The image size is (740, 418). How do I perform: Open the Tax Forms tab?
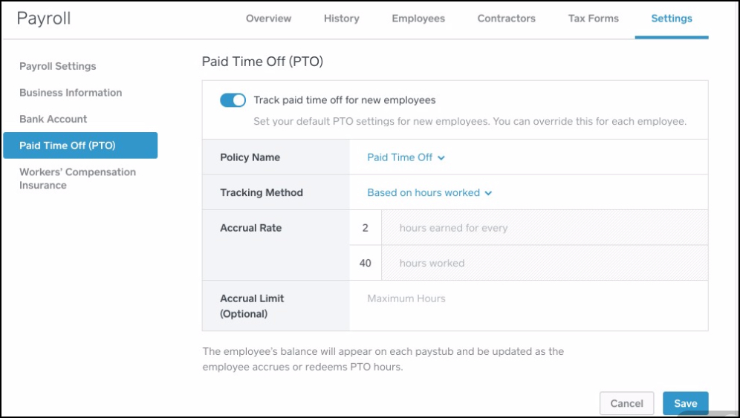pos(592,18)
